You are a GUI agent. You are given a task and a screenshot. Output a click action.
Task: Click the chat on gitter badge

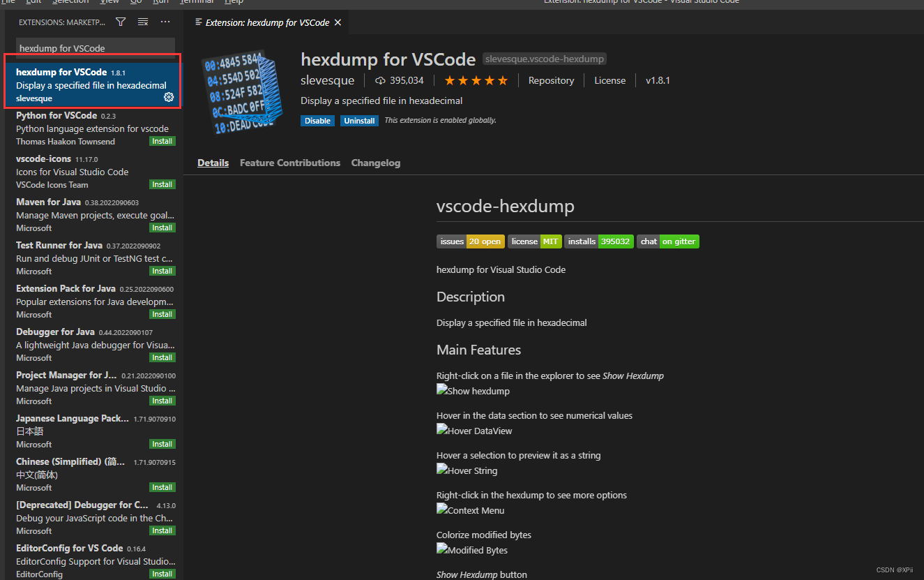click(668, 241)
